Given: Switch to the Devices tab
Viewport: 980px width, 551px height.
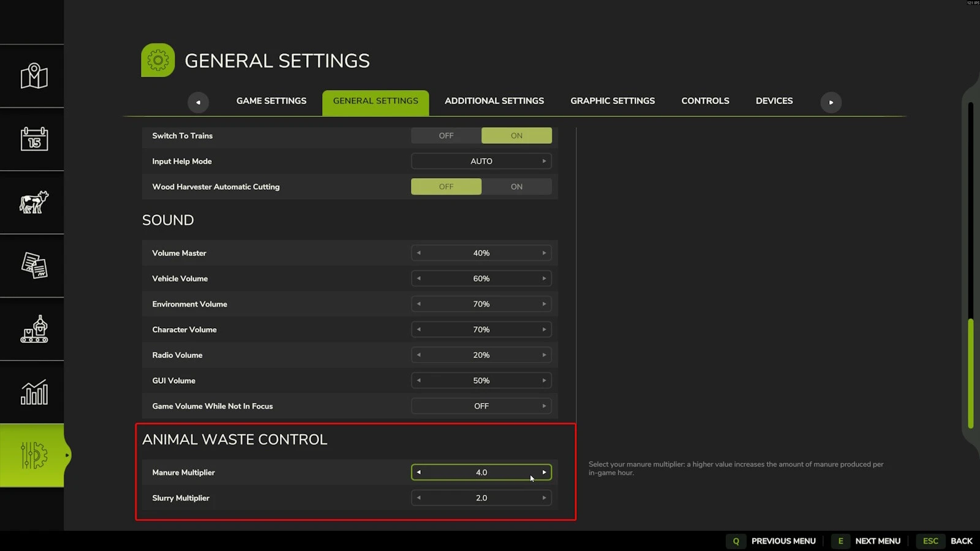Looking at the screenshot, I should 774,101.
